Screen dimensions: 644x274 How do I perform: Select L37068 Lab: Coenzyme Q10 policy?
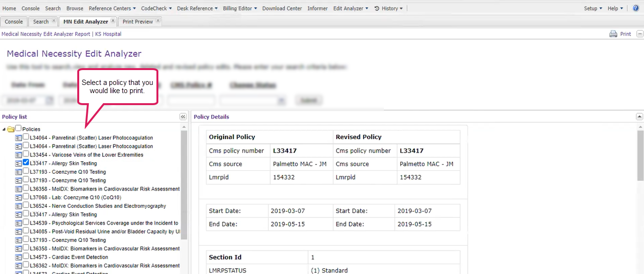tap(75, 197)
